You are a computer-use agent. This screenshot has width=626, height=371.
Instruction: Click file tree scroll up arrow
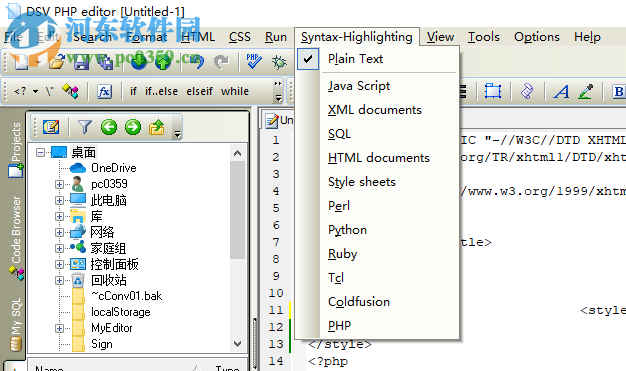(238, 153)
